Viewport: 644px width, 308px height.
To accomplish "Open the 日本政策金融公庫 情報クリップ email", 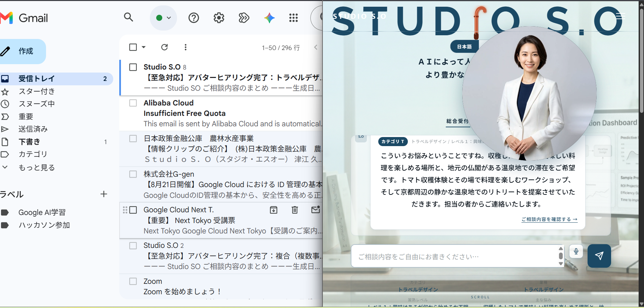I will (x=221, y=149).
